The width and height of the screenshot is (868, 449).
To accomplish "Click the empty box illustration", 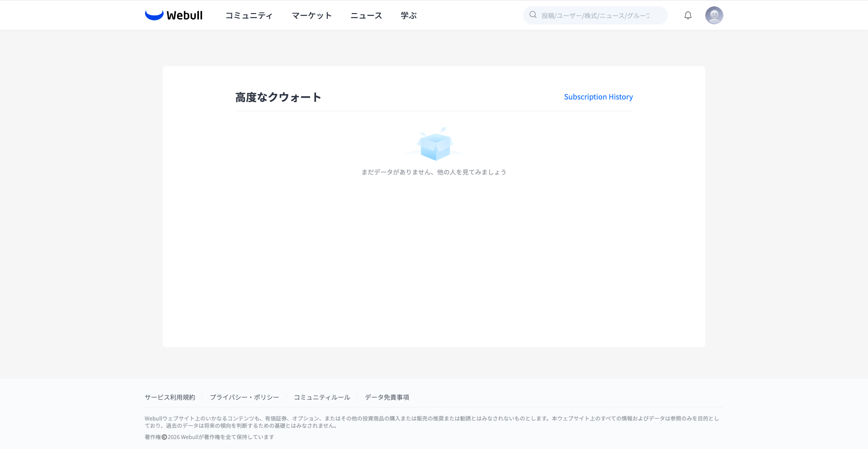I will [x=434, y=145].
